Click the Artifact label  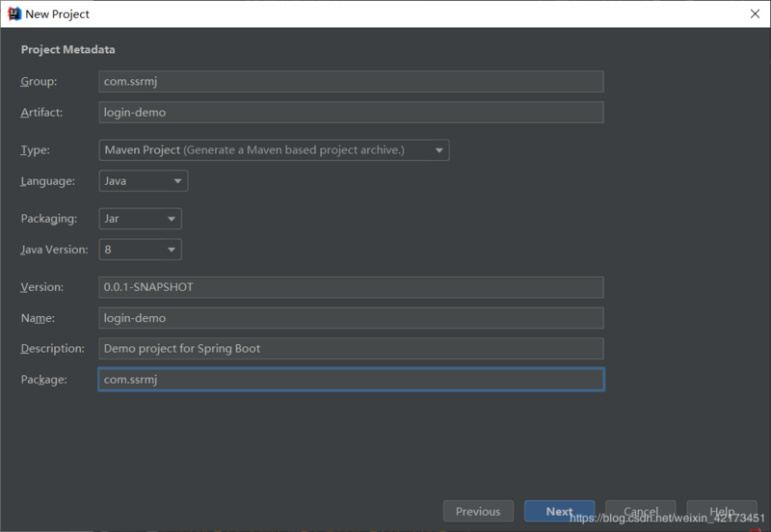click(x=41, y=113)
